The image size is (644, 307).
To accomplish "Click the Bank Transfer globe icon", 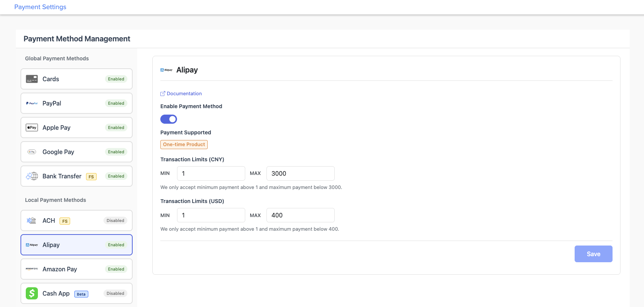I will (x=32, y=176).
